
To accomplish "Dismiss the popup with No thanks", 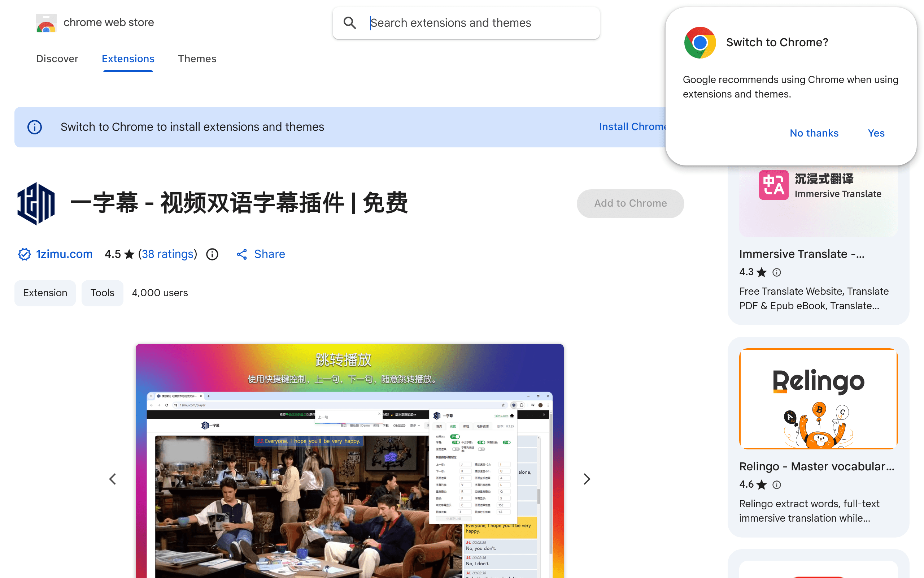I will pyautogui.click(x=814, y=133).
